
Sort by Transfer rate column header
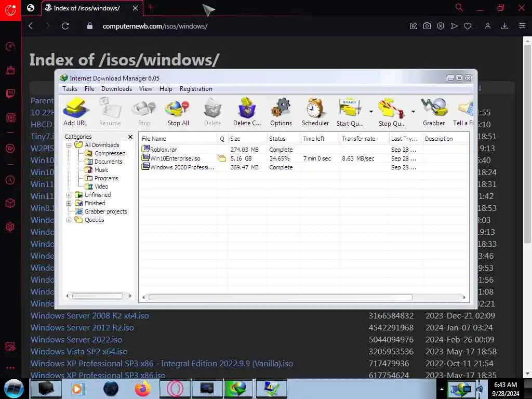click(364, 139)
